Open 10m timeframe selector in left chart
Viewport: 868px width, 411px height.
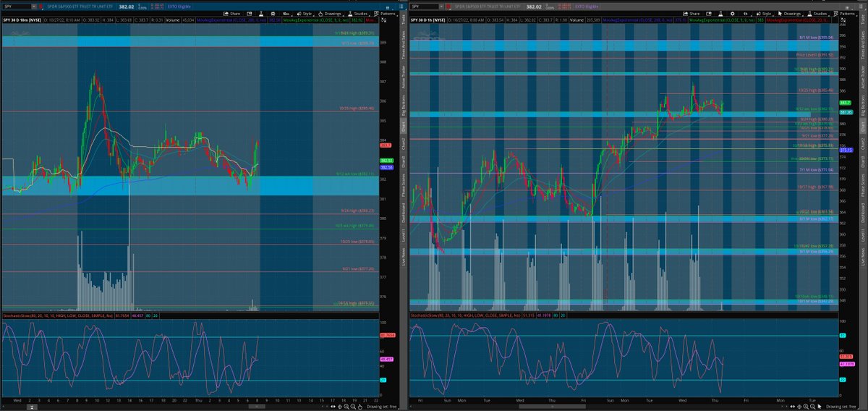coord(286,14)
